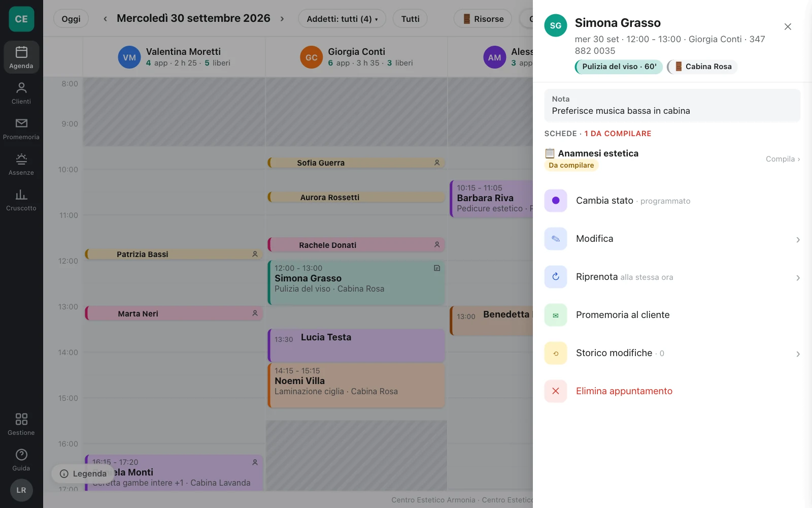Show the Legenda popup
812x508 pixels.
point(83,473)
